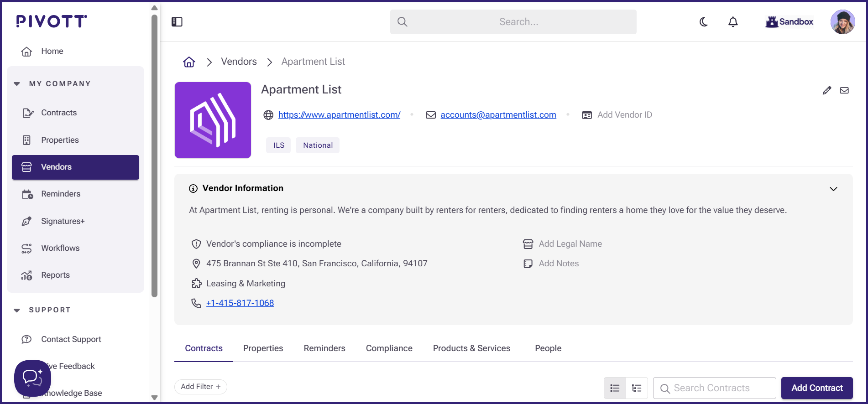Click sidebar scroll down arrow
868x404 pixels.
pyautogui.click(x=154, y=398)
